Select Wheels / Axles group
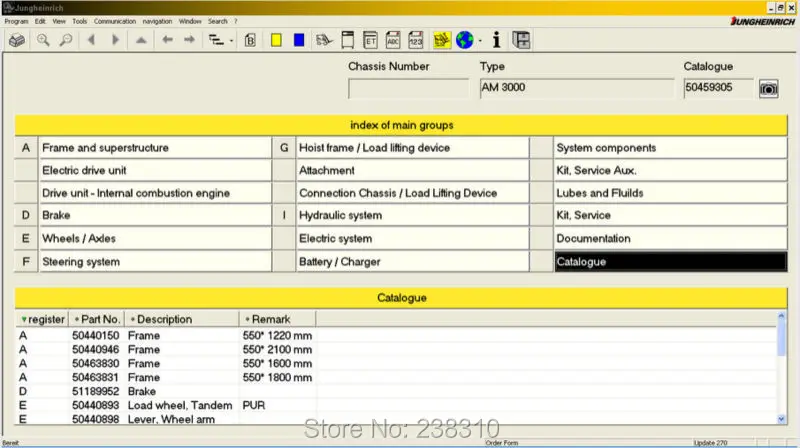 155,238
